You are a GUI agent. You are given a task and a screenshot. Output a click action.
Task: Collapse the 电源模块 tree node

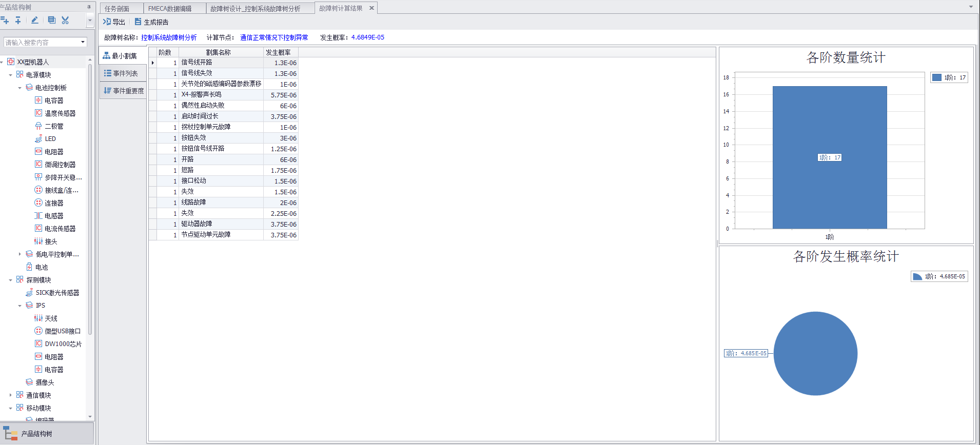click(x=10, y=75)
